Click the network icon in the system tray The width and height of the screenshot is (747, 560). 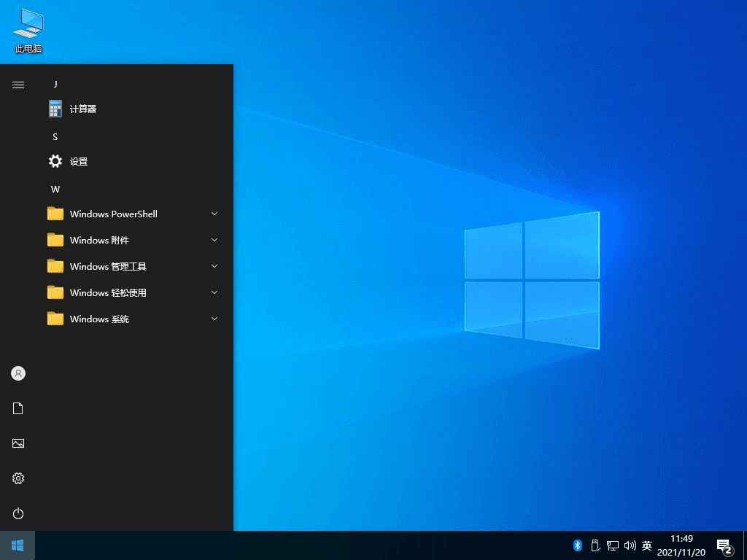coord(613,545)
